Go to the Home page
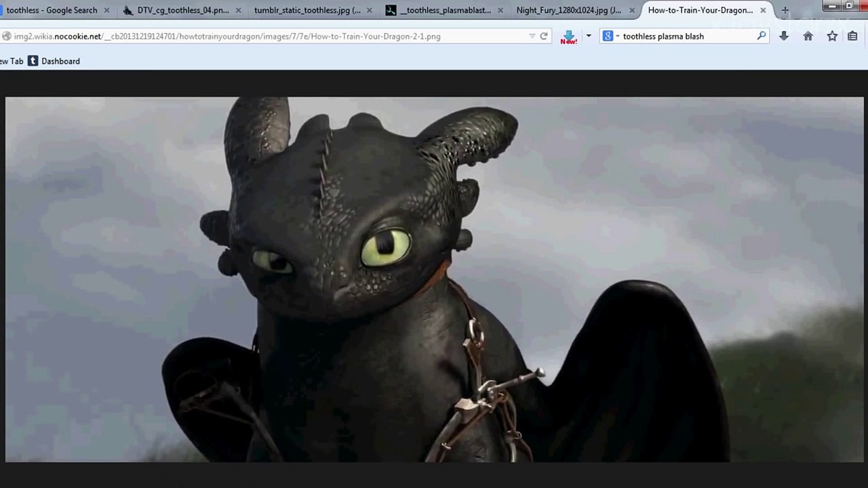 click(808, 36)
